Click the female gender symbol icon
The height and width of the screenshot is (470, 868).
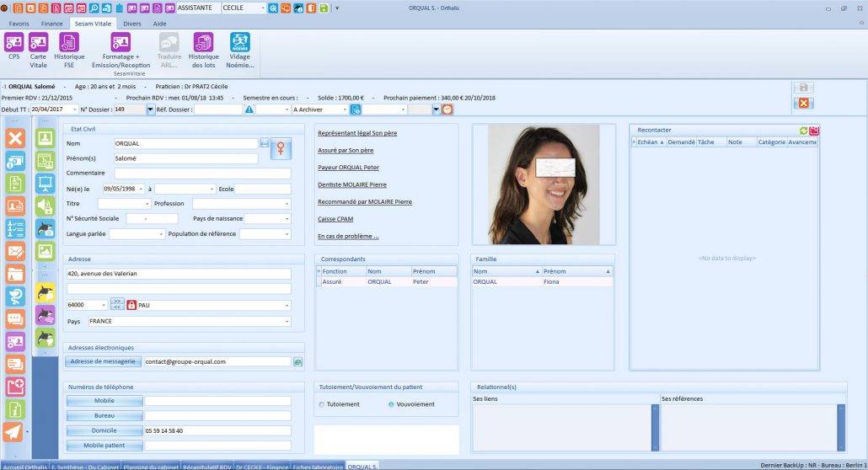coord(281,148)
